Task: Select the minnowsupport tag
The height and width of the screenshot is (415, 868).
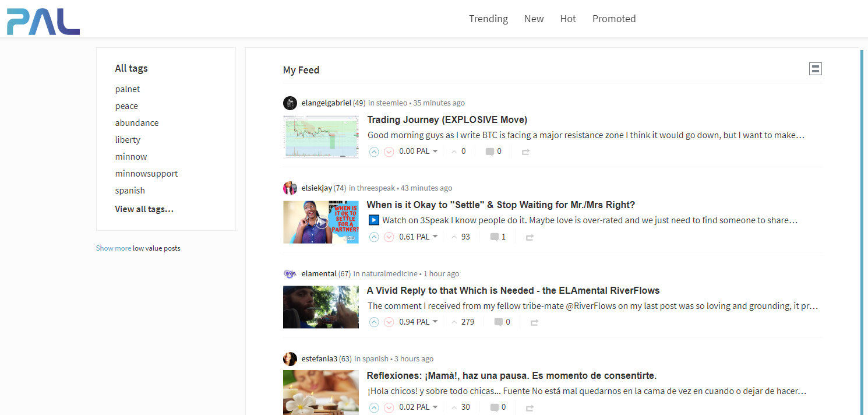Action: point(146,174)
